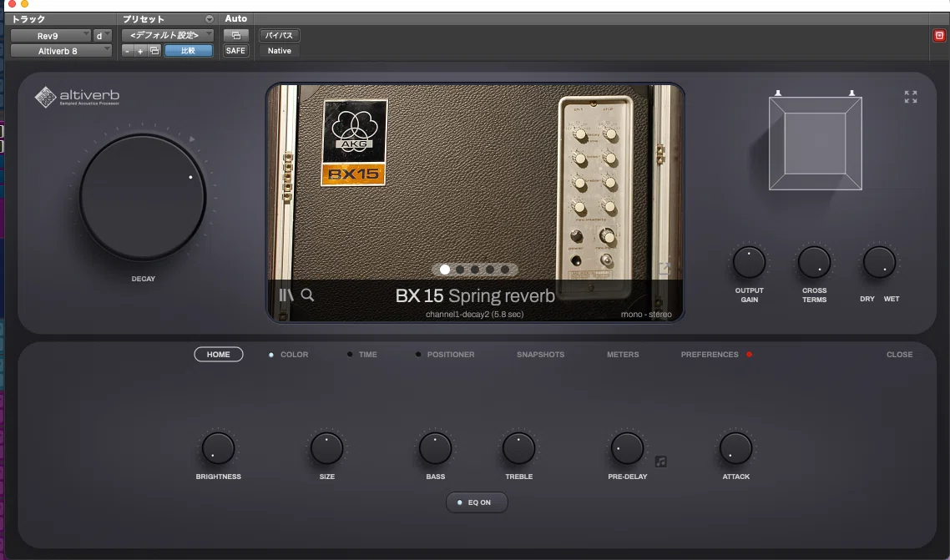Toggle the TIME section on/off dot

(350, 354)
